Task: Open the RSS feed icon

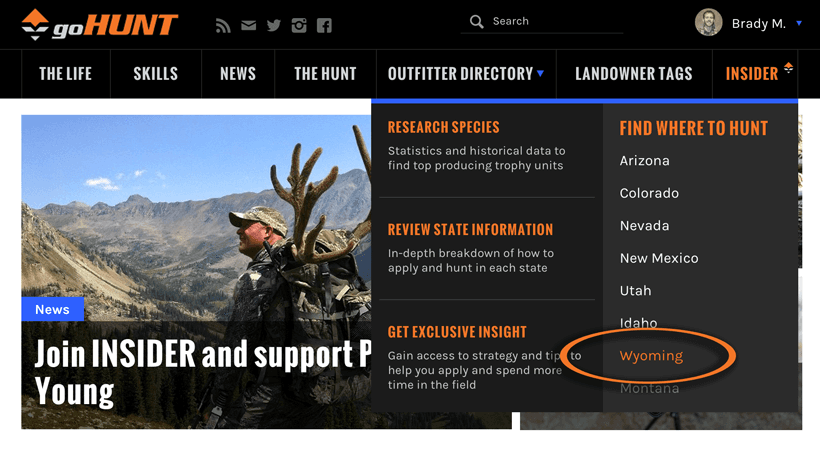Action: pos(223,25)
